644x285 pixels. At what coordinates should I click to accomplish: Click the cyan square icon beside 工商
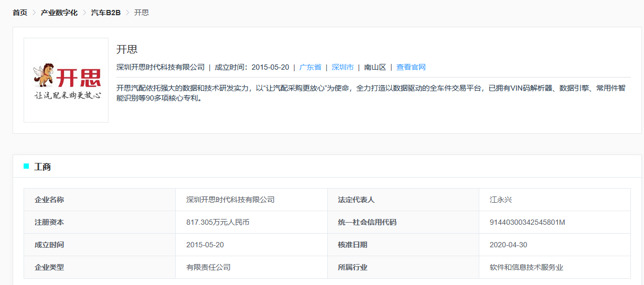26,166
